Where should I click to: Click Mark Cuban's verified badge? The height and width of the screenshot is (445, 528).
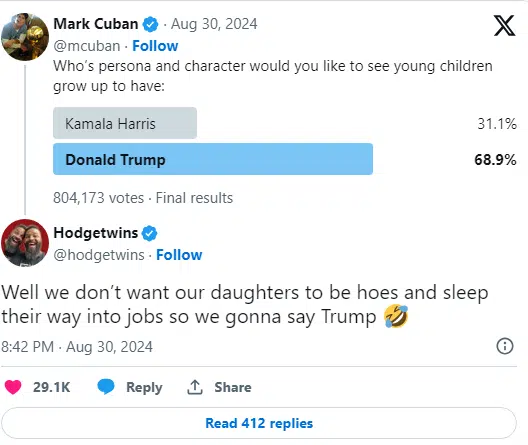(x=151, y=24)
